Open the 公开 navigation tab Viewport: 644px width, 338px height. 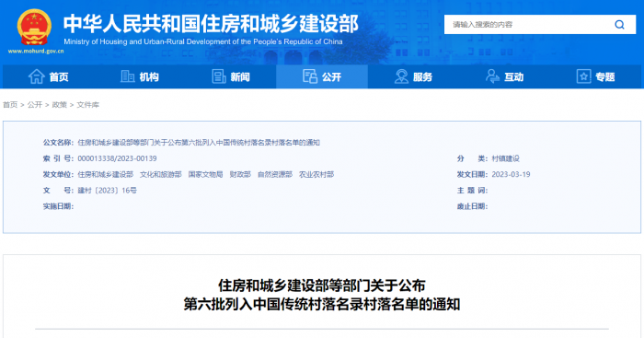(322, 76)
